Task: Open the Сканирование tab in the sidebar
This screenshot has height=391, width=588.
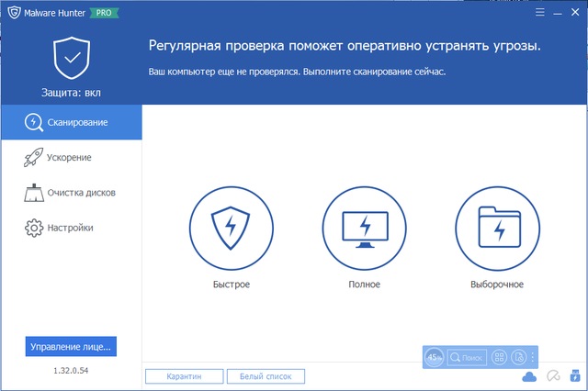Action: [71, 122]
